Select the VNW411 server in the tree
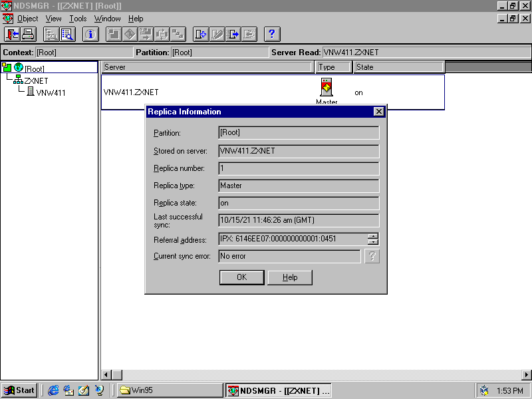The image size is (532, 399). [x=51, y=92]
